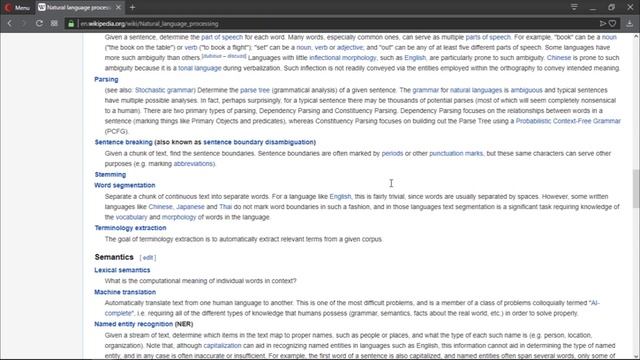Open the 'Lexical semantics' link
The height and width of the screenshot is (360, 640).
pyautogui.click(x=122, y=270)
